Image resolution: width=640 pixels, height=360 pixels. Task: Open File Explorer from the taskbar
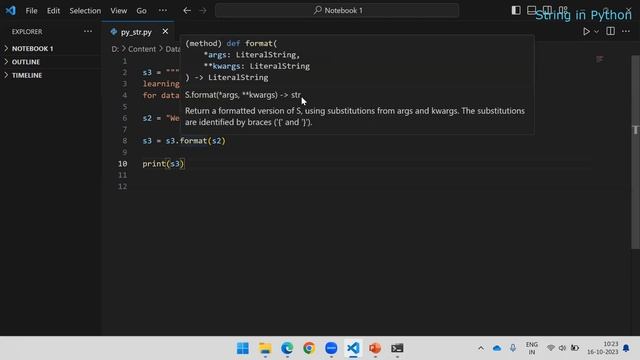point(265,348)
